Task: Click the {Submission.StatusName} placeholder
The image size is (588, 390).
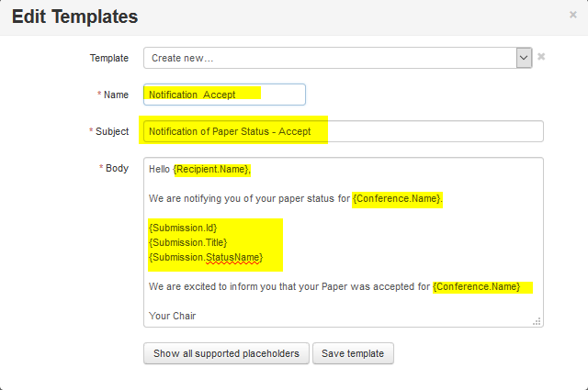Action: (206, 258)
